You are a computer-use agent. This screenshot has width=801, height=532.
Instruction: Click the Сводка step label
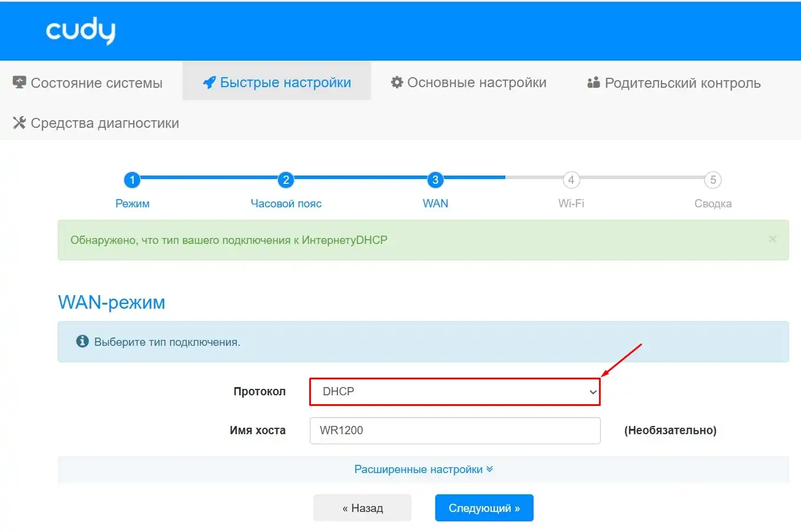(x=713, y=204)
